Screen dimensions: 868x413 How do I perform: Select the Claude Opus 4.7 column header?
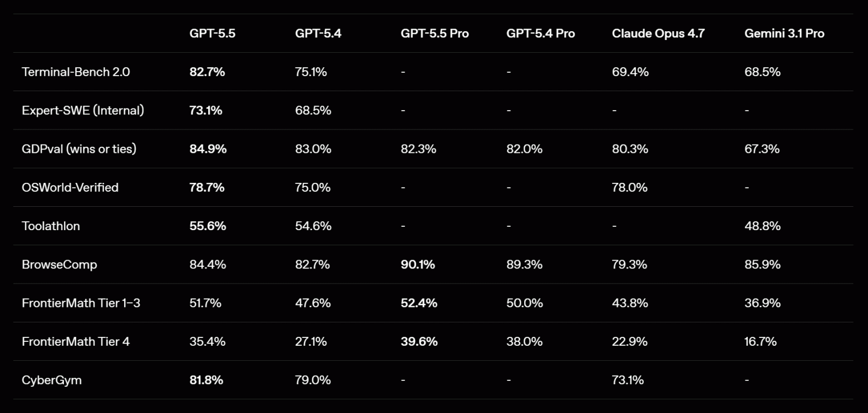(658, 33)
